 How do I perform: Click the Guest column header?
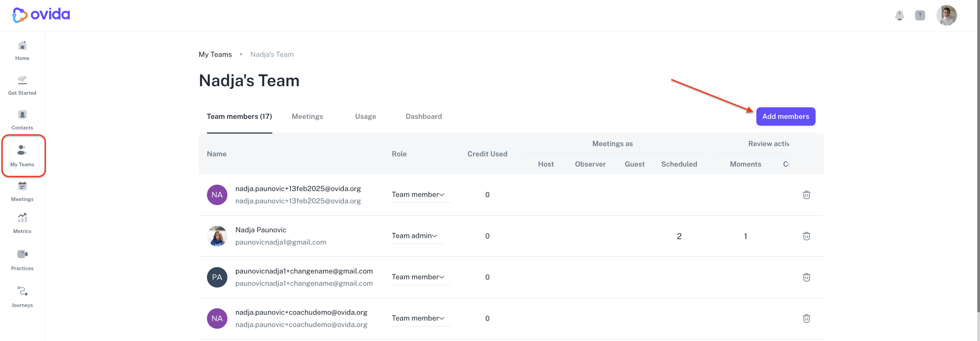click(634, 164)
